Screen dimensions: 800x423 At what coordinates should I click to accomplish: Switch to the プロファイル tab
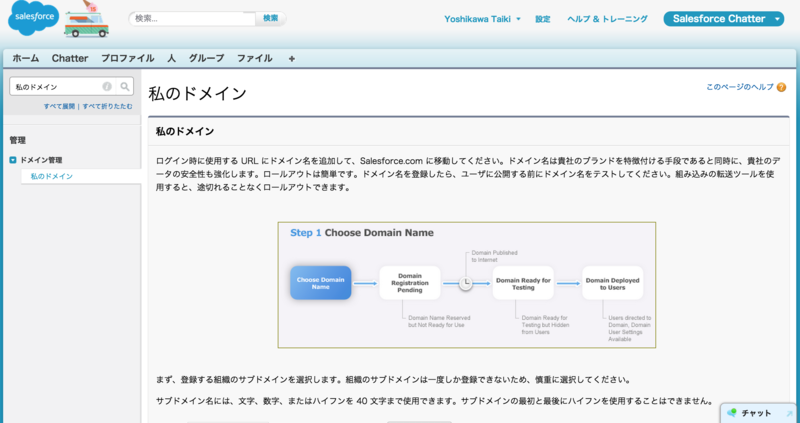[x=128, y=58]
